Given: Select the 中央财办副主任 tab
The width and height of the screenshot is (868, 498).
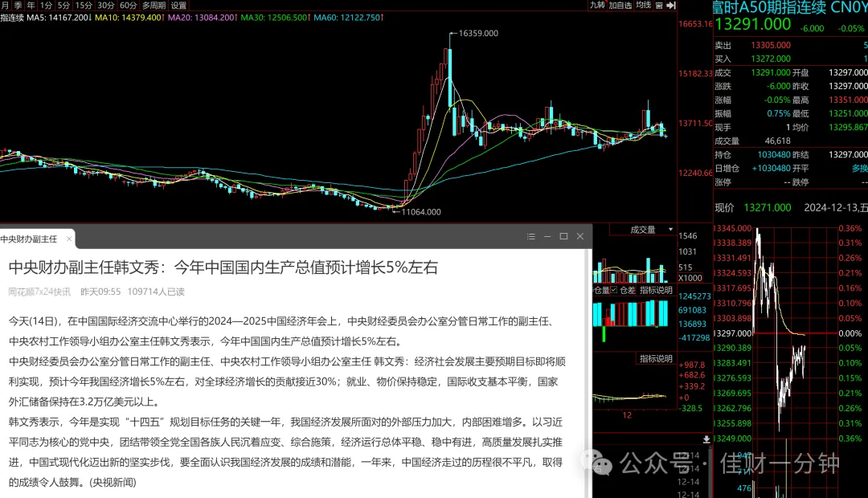Looking at the screenshot, I should coord(29,239).
